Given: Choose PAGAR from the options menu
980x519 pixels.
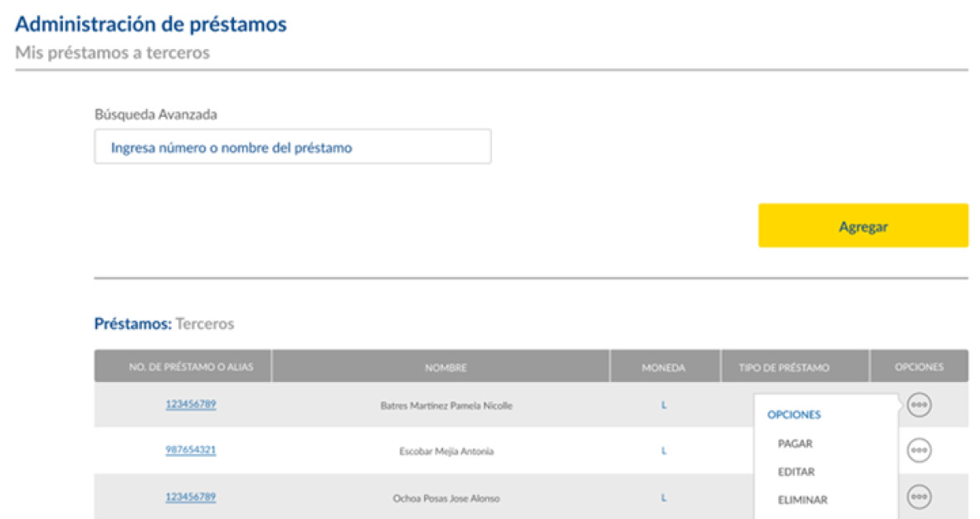Looking at the screenshot, I should [795, 443].
